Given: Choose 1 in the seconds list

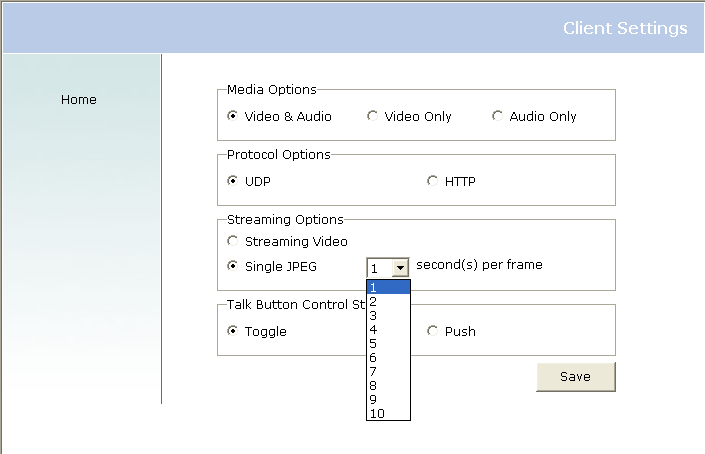Looking at the screenshot, I should pos(388,288).
